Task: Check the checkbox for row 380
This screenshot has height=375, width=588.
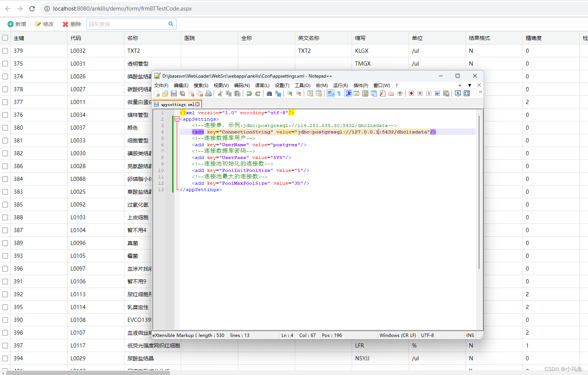Action: click(x=5, y=127)
